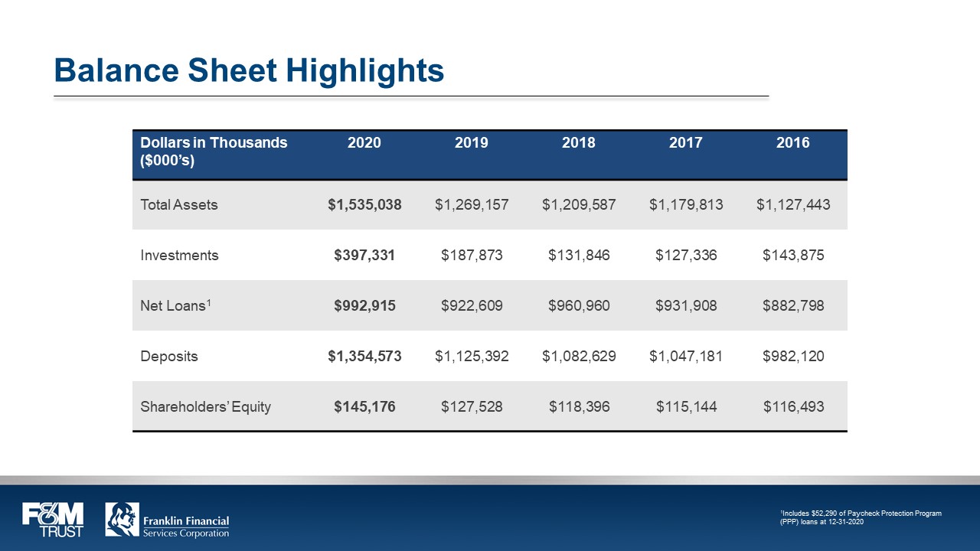Image resolution: width=980 pixels, height=551 pixels.
Task: Select the 2020 Total Assets value $1,535,038
Action: pos(364,205)
